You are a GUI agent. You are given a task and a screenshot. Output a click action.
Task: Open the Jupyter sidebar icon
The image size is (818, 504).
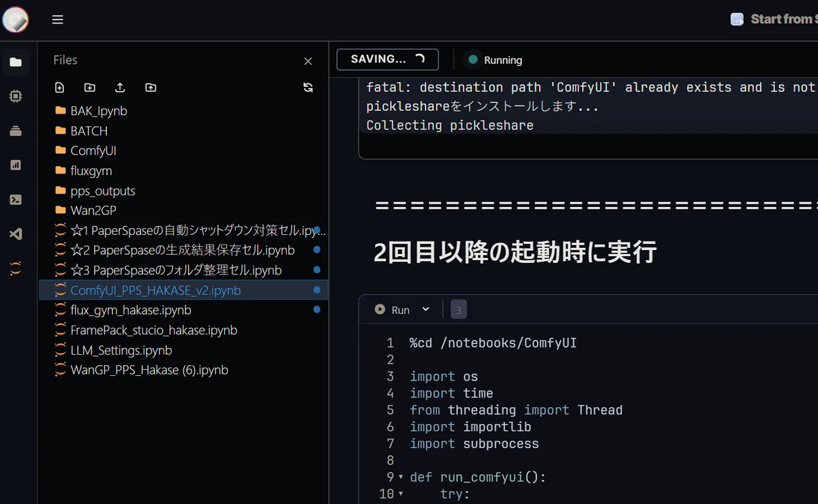tap(16, 268)
